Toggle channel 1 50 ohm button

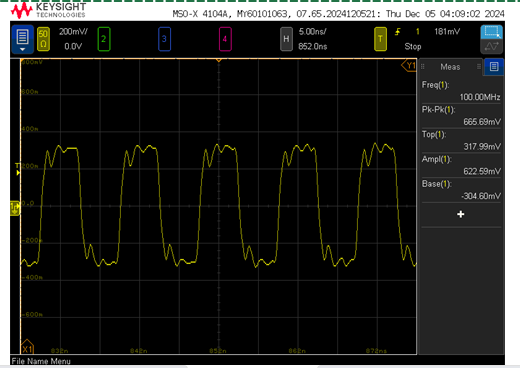click(x=43, y=39)
